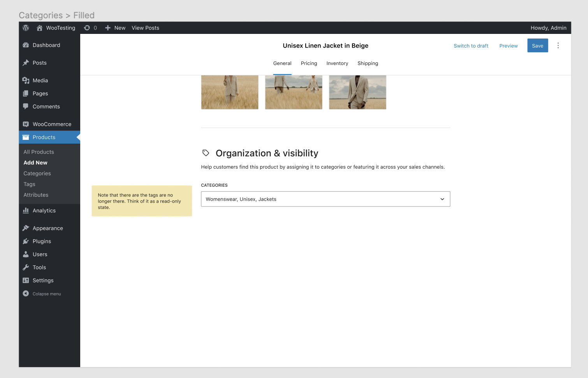Click the WordPress logo in the admin bar
Image resolution: width=588 pixels, height=378 pixels.
coord(26,28)
